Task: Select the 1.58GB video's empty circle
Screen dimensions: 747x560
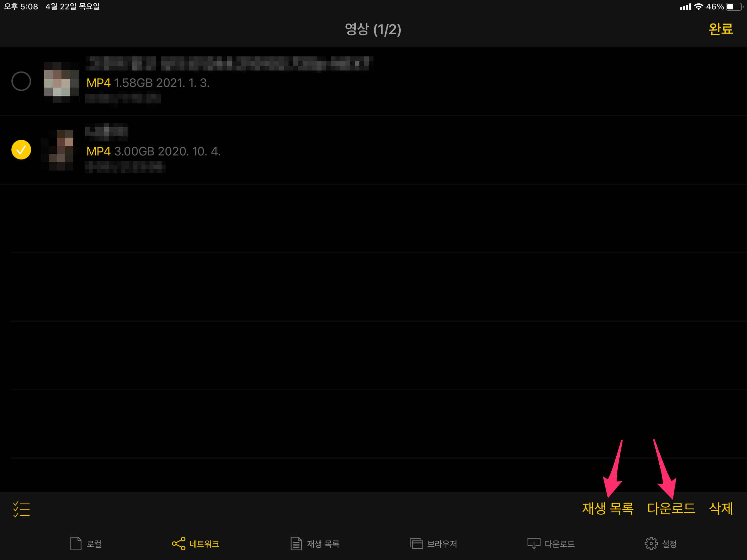Action: click(x=21, y=81)
